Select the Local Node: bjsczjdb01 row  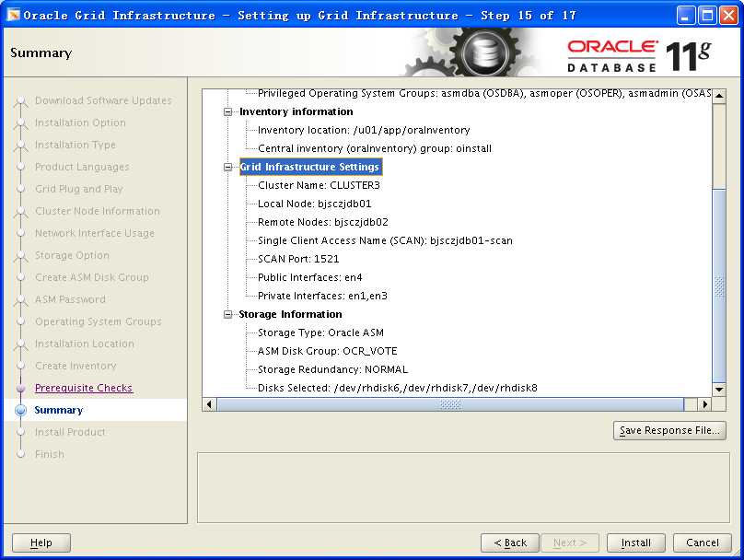[314, 204]
